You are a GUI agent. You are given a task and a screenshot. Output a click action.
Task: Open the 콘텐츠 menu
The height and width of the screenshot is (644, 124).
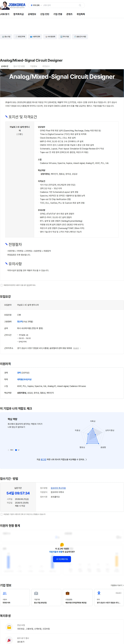click(x=69, y=14)
